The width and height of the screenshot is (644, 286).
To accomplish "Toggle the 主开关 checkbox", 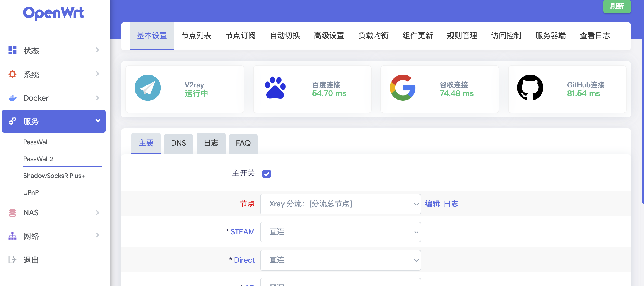I will coord(267,174).
